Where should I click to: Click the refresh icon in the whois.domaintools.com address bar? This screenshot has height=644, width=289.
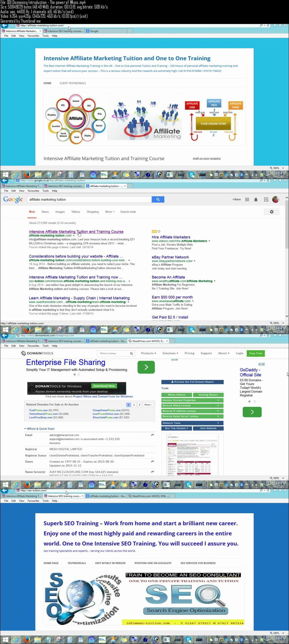click(x=268, y=335)
